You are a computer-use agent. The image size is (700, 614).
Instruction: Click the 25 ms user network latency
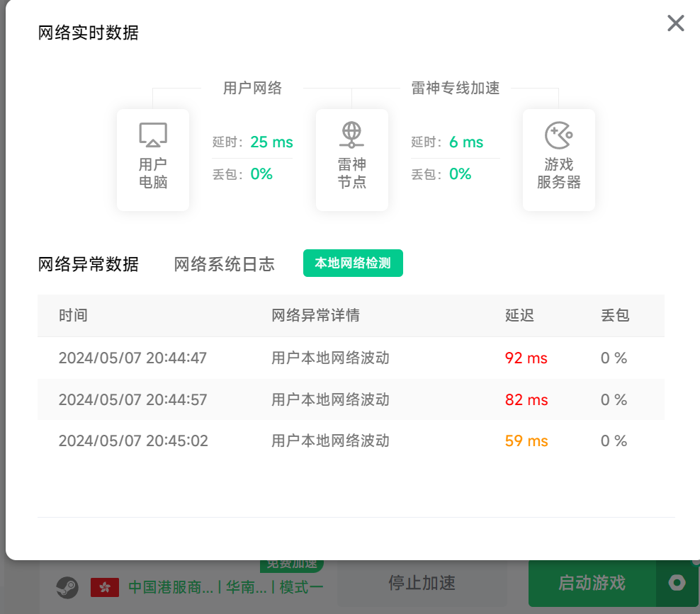click(271, 142)
